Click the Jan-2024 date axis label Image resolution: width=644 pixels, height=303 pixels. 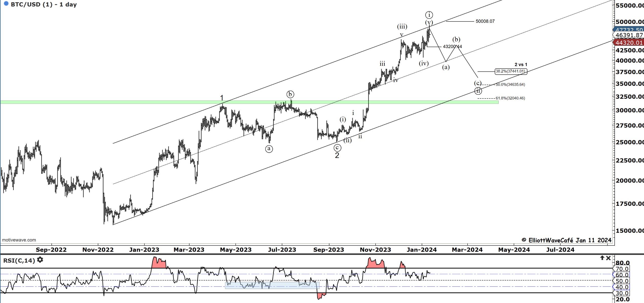(421, 250)
